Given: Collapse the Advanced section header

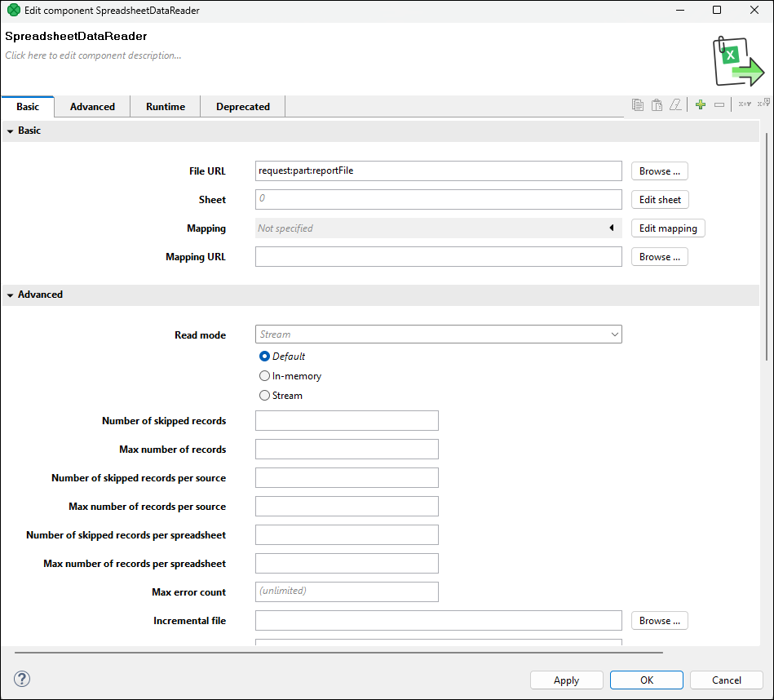Looking at the screenshot, I should point(10,295).
